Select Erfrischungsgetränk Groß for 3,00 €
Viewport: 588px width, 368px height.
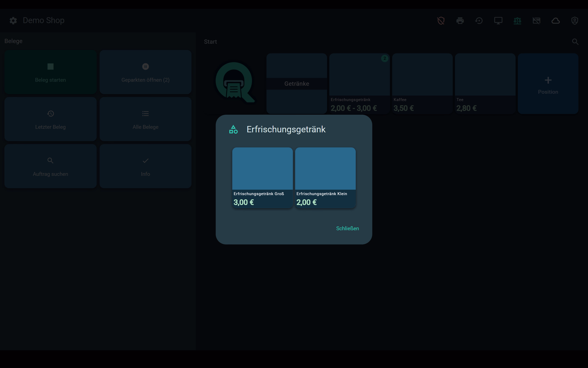click(x=262, y=178)
